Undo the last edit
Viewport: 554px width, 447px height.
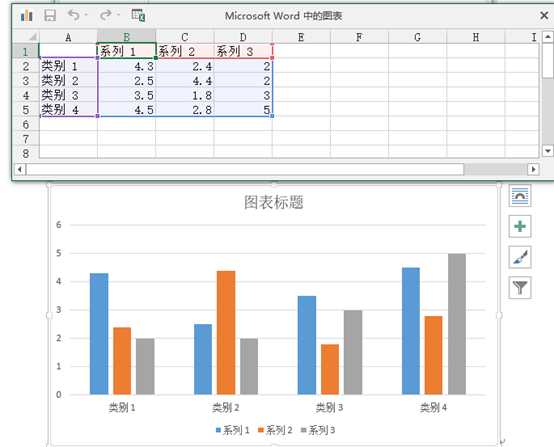point(74,15)
